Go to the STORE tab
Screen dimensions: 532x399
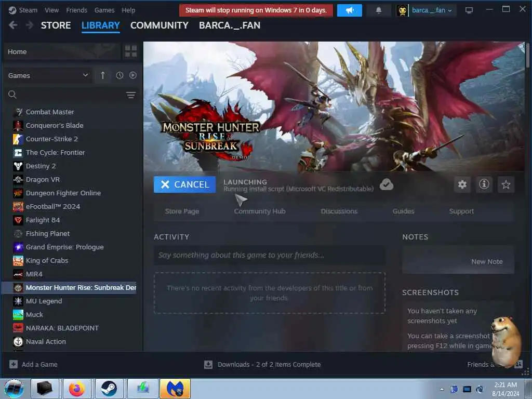click(x=56, y=25)
